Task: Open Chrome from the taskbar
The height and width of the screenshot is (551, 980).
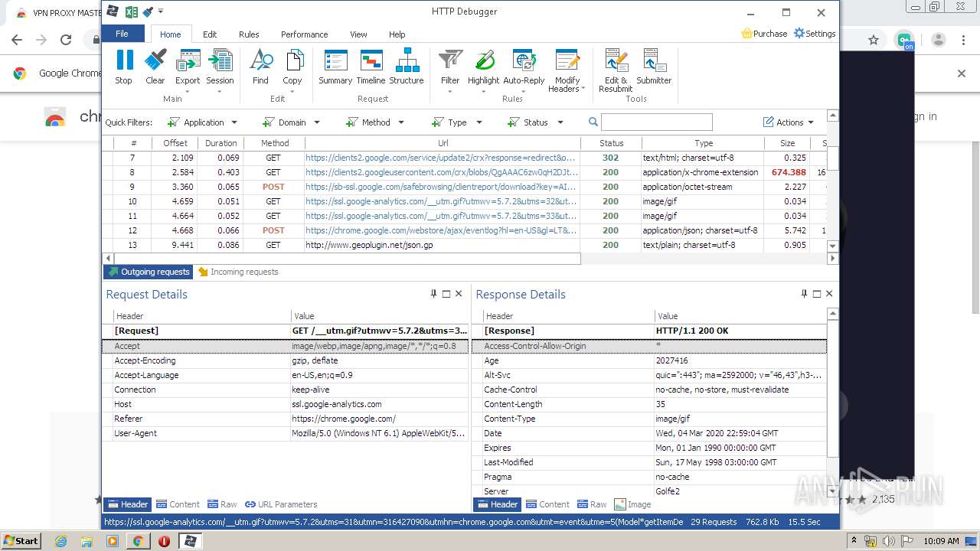Action: [138, 540]
